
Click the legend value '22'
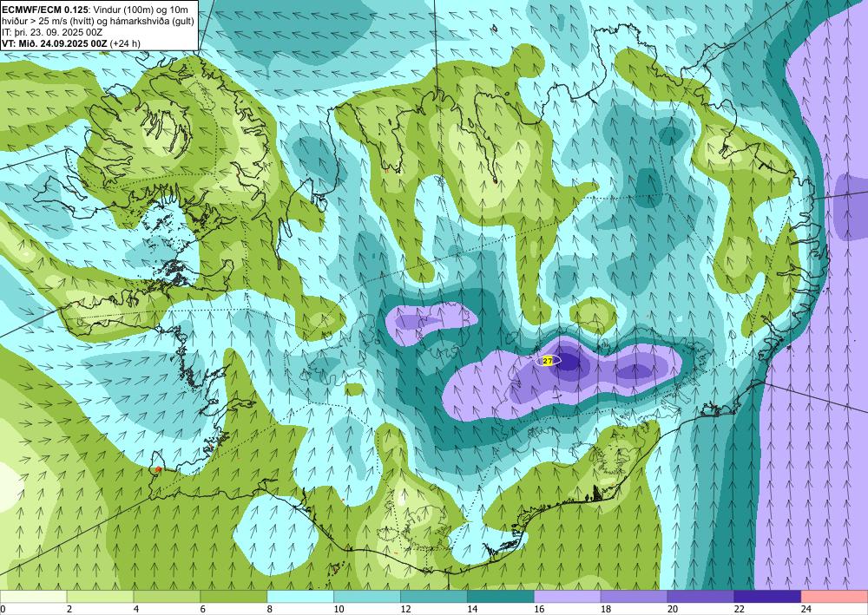point(739,609)
